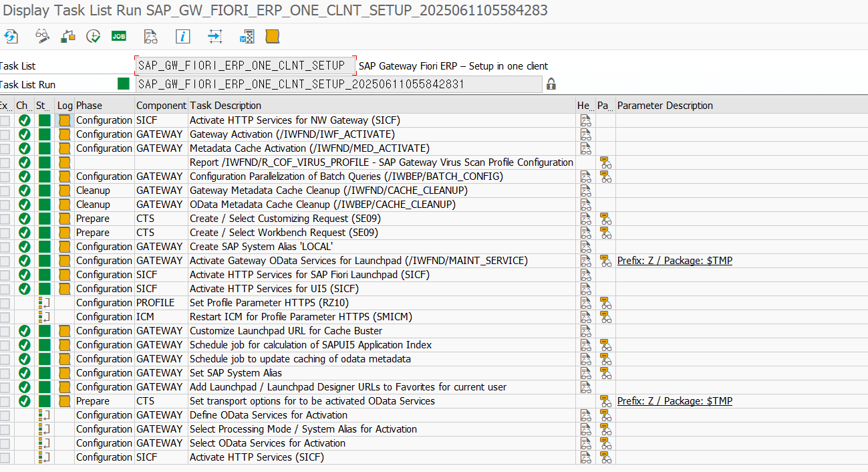Click the document with glasses toolbar icon
868x472 pixels.
(x=151, y=37)
